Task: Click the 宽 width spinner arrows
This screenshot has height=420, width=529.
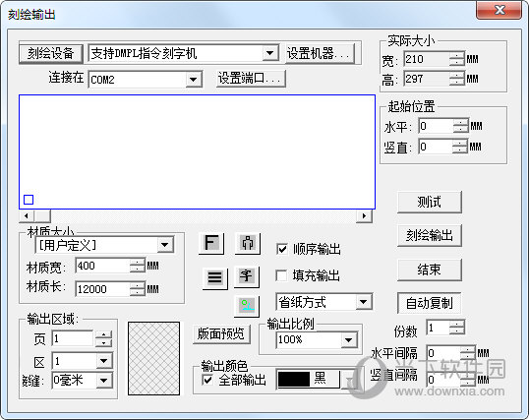Action: (x=457, y=59)
